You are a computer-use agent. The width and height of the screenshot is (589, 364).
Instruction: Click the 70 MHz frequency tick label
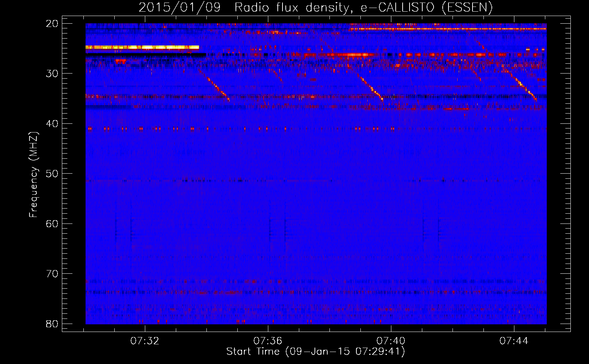click(52, 274)
